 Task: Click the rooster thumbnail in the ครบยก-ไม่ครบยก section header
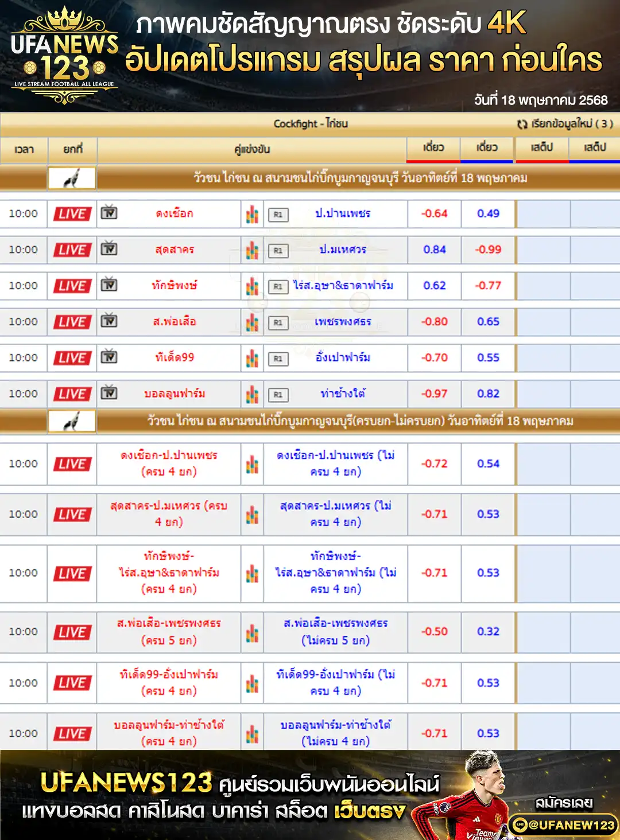tap(72, 422)
